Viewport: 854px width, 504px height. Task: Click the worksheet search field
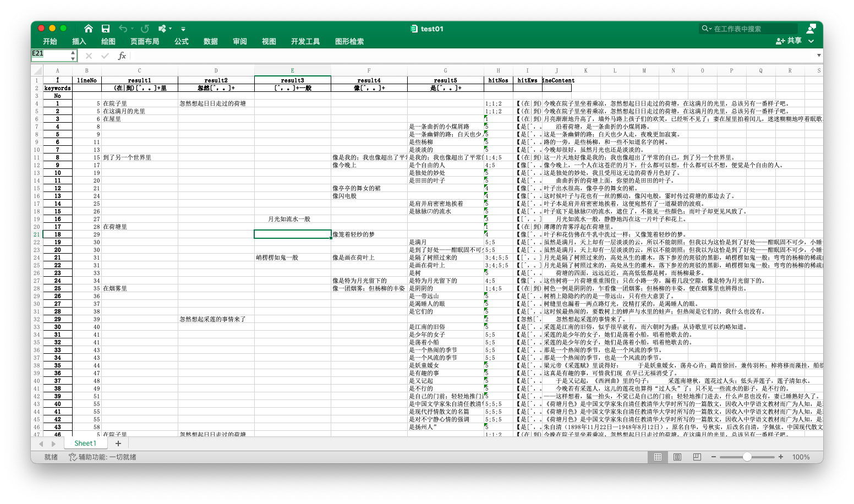click(748, 28)
